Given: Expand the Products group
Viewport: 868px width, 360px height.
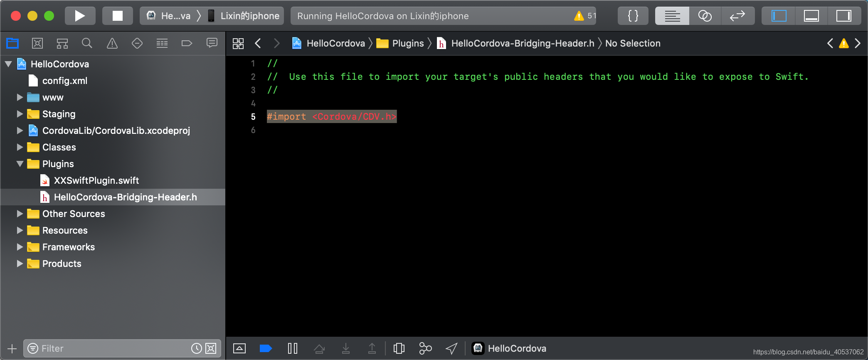Looking at the screenshot, I should (20, 264).
